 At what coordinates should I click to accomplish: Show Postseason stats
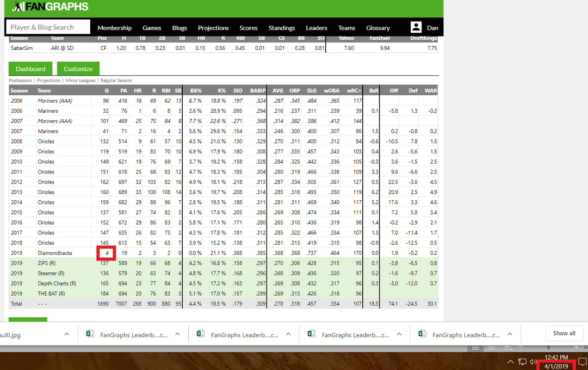20,80
